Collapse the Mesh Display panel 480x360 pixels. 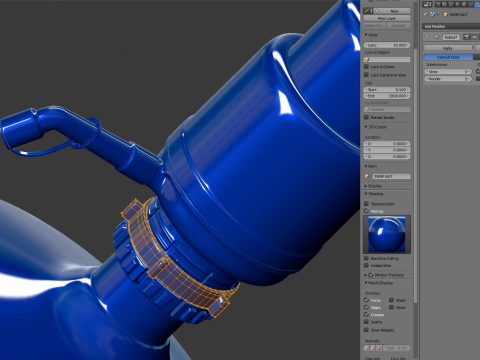tap(366, 283)
